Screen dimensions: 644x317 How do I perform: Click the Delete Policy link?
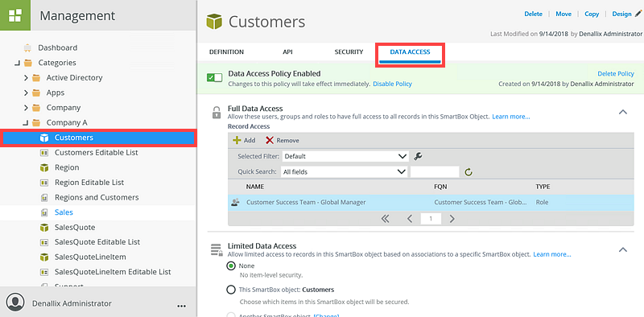click(x=616, y=74)
